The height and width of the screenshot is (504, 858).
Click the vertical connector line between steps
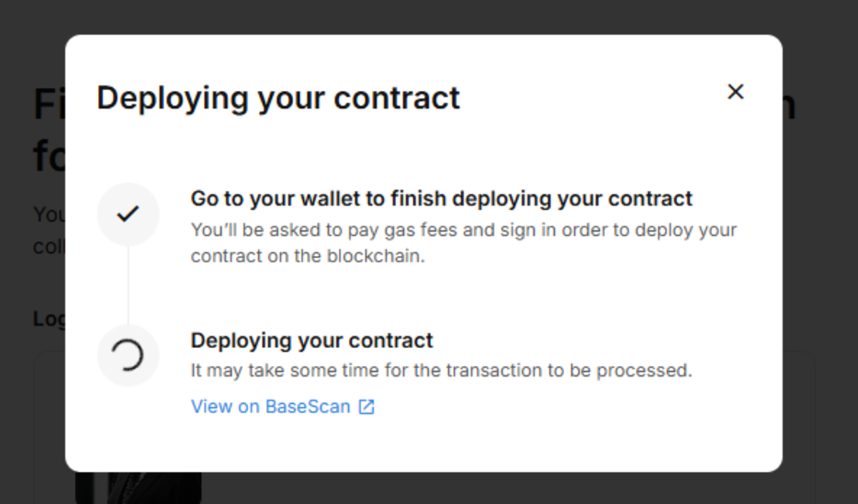coord(128,285)
